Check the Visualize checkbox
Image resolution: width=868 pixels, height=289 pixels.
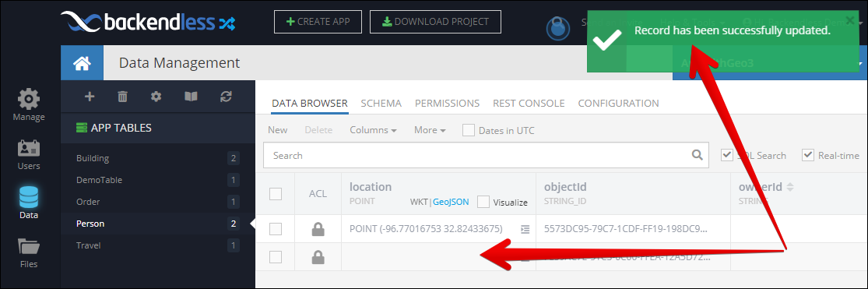483,202
